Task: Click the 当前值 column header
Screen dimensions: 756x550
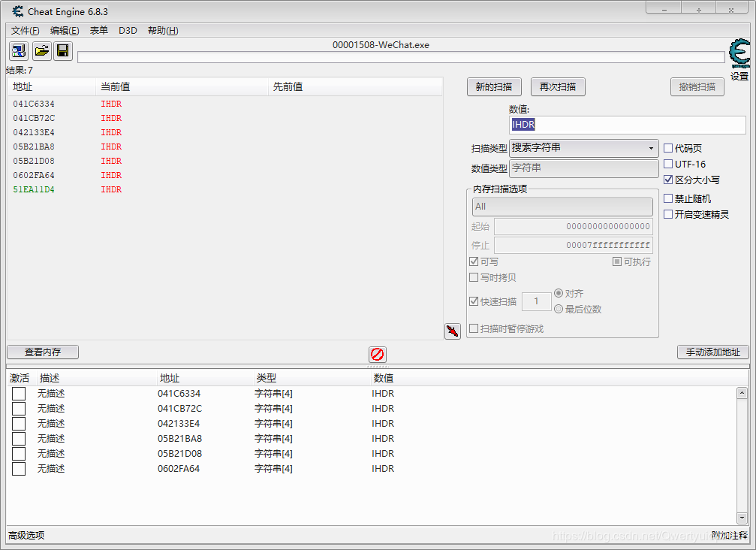Action: (x=182, y=87)
